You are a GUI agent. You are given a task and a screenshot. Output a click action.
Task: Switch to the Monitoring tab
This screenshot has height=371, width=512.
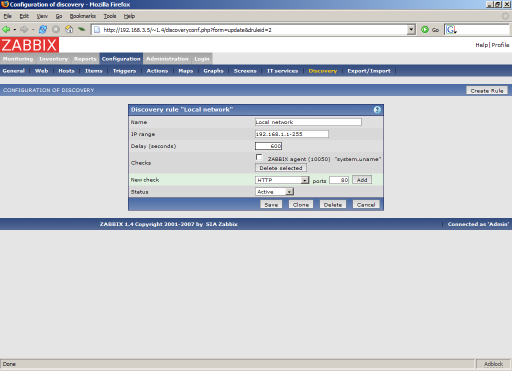(x=18, y=59)
